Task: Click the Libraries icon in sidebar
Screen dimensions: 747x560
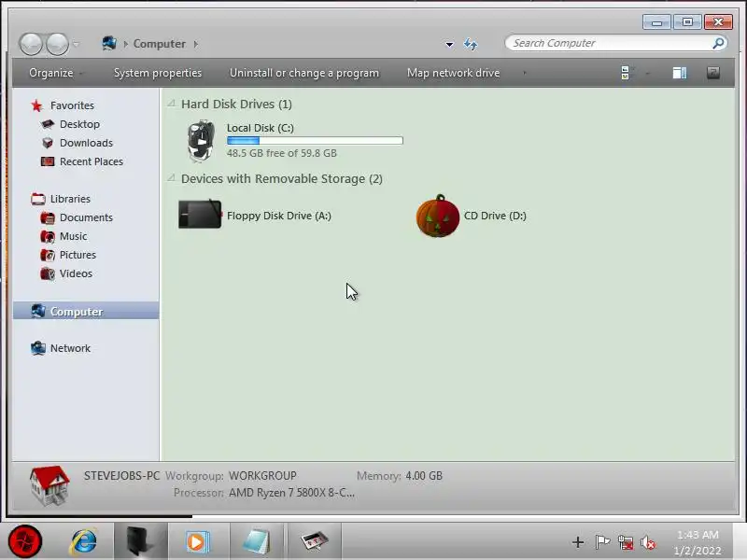Action: [x=38, y=199]
